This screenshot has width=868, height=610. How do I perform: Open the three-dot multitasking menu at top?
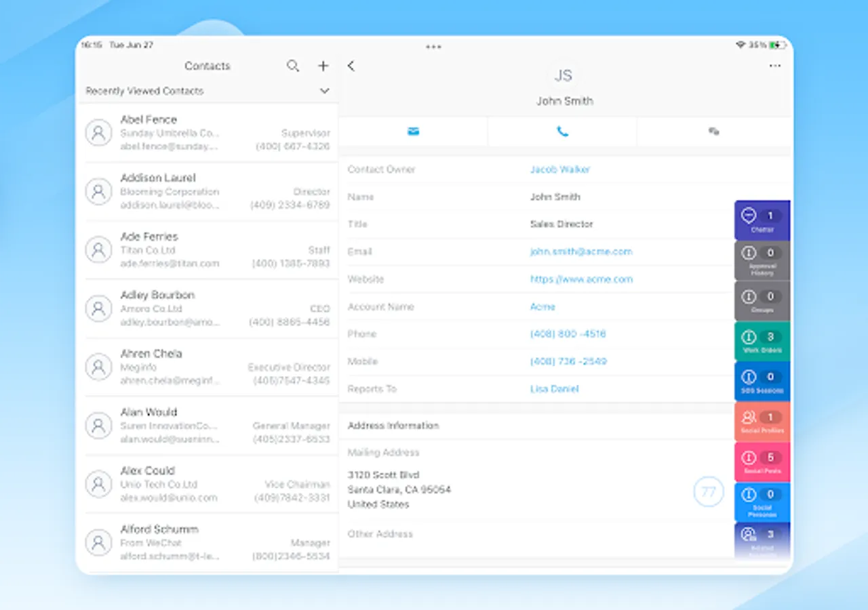433,47
